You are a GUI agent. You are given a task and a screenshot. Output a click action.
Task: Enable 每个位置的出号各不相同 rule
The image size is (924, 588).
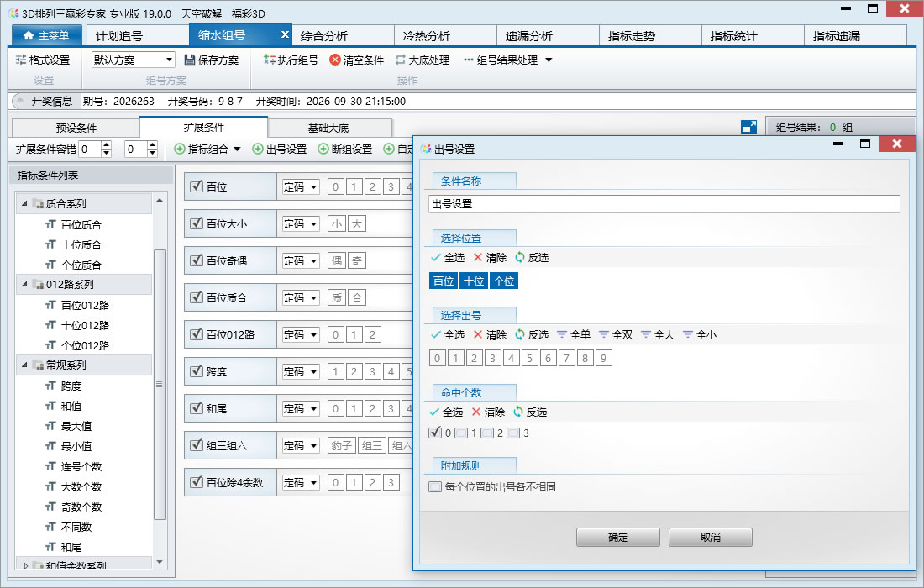tap(435, 486)
